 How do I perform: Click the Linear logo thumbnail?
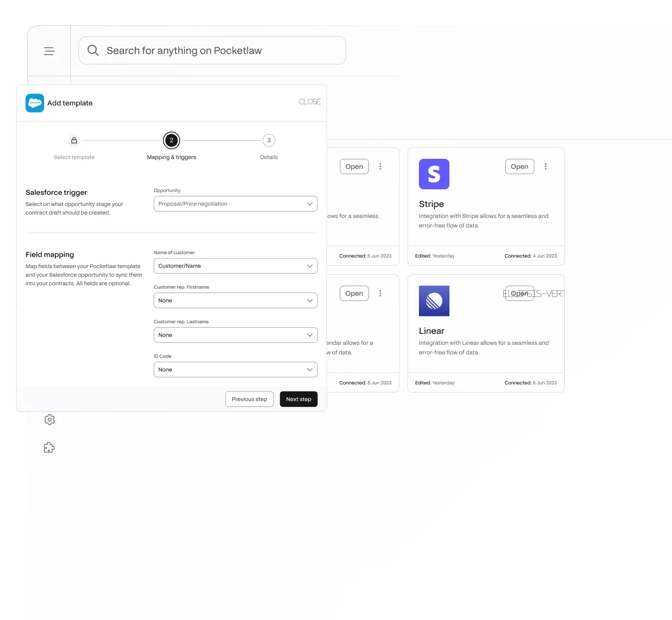434,301
